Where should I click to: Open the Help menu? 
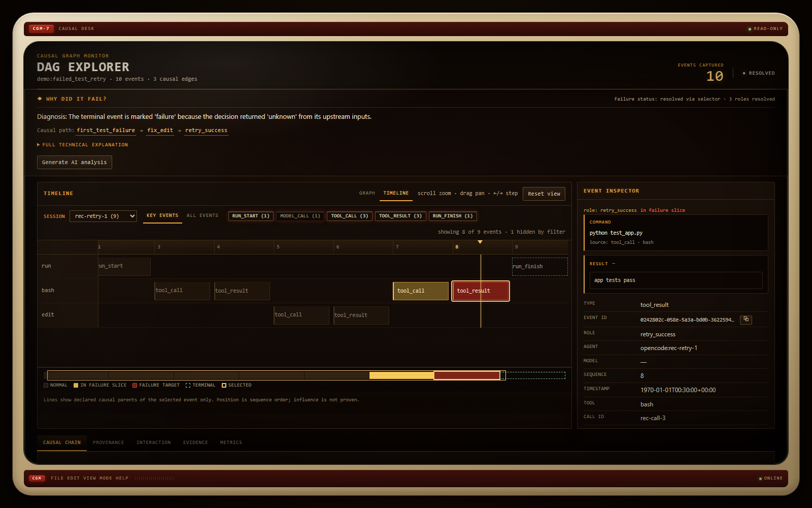pos(122,478)
